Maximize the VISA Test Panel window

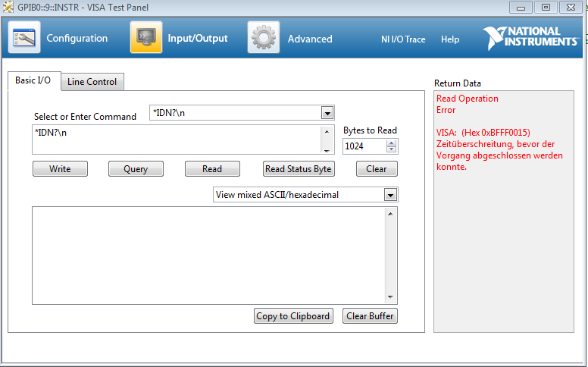point(546,7)
